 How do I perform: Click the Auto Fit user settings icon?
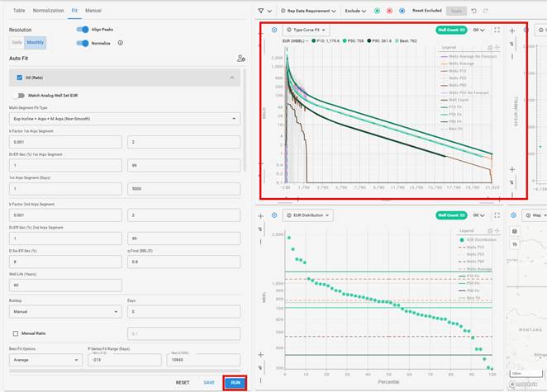coord(240,59)
